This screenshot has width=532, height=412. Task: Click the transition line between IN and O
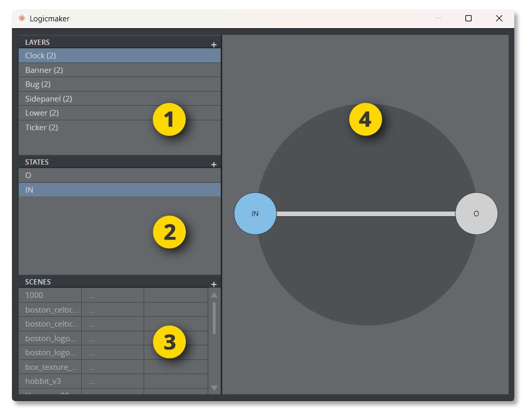365,214
